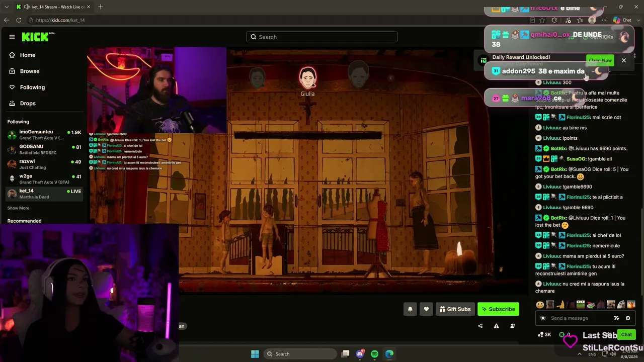Insert the yellow smiley quick emote
The width and height of the screenshot is (644, 362).
tap(540, 304)
